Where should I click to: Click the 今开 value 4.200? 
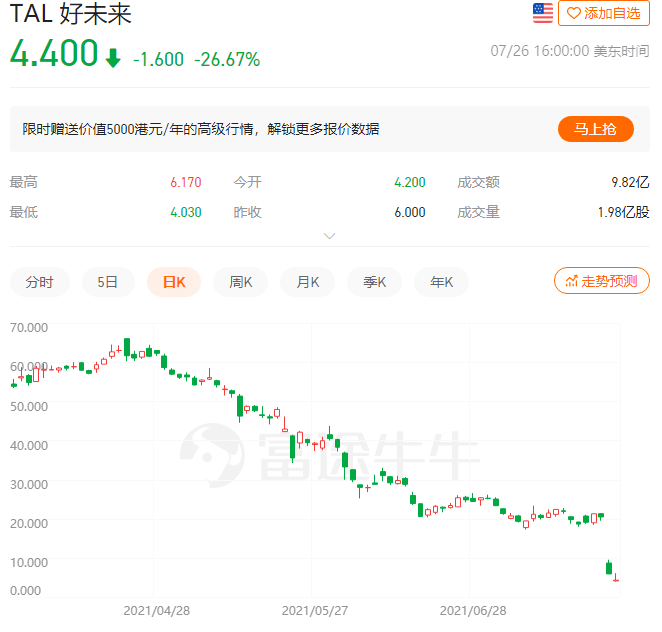click(x=410, y=182)
